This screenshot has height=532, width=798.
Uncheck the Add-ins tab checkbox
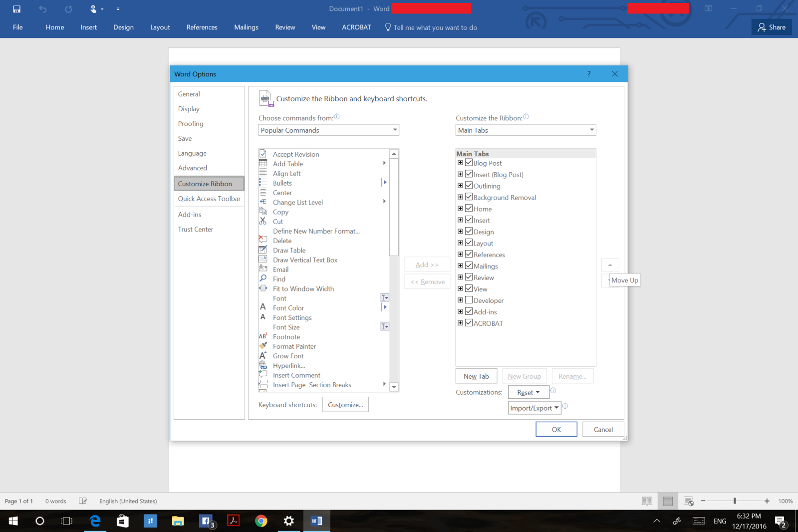(x=469, y=312)
